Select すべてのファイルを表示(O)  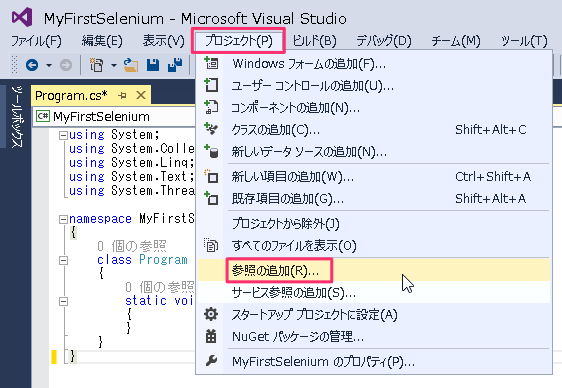[374, 246]
